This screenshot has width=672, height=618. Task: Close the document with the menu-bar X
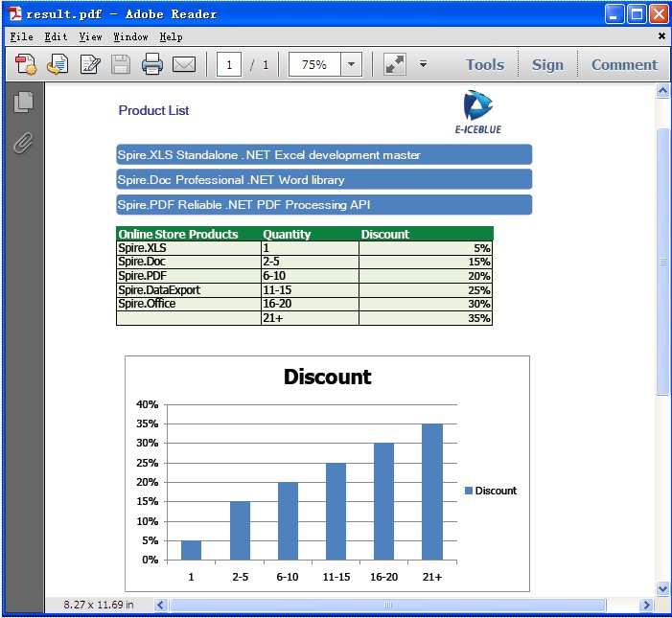click(661, 36)
